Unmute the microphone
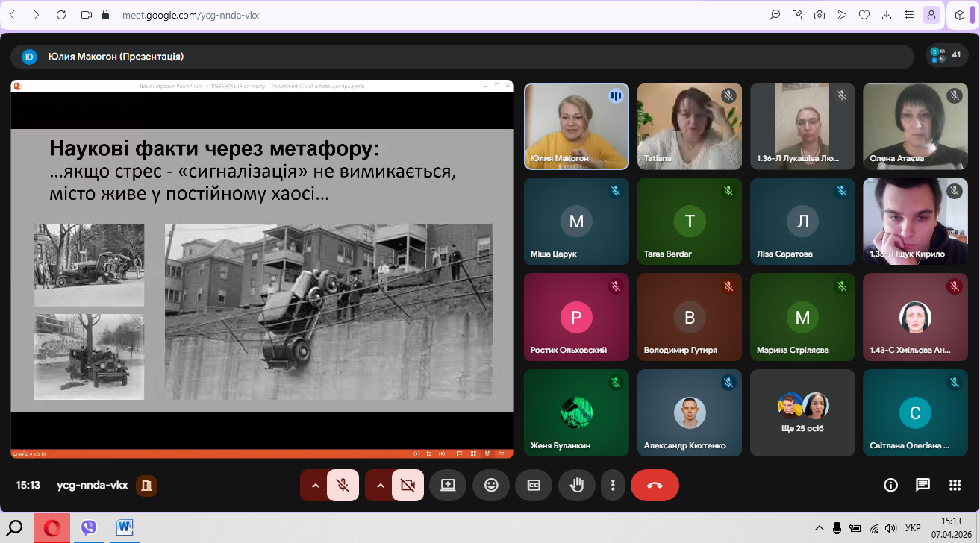Image resolution: width=980 pixels, height=543 pixels. point(343,485)
